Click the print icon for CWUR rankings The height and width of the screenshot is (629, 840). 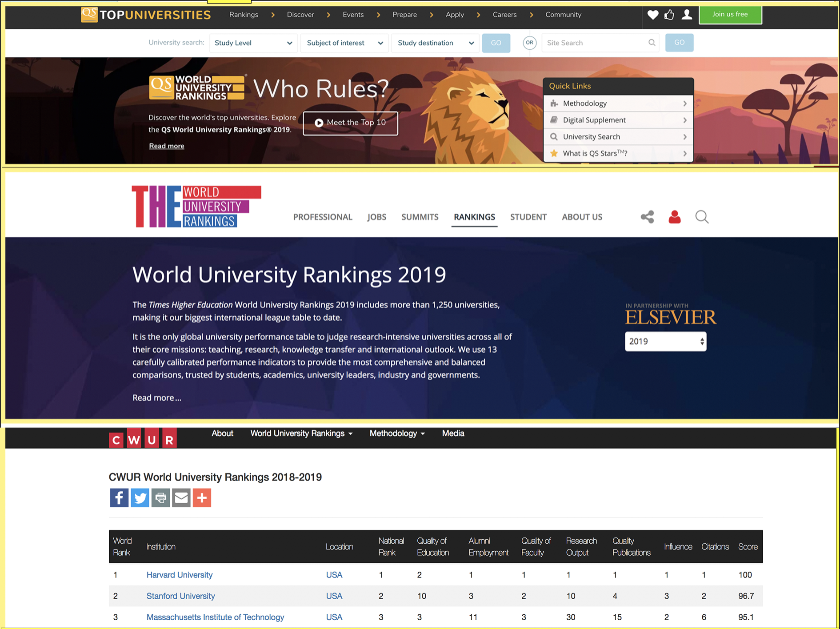(x=160, y=498)
